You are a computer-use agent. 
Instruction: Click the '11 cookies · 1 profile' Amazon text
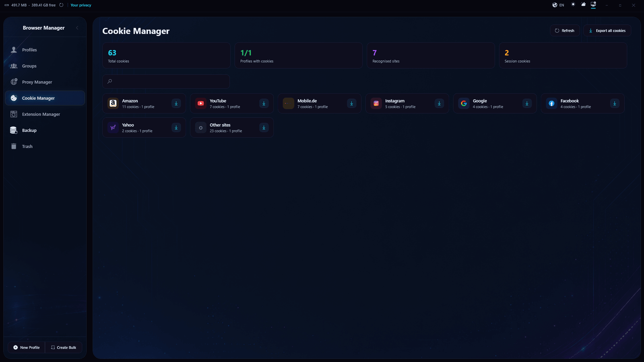pyautogui.click(x=138, y=107)
